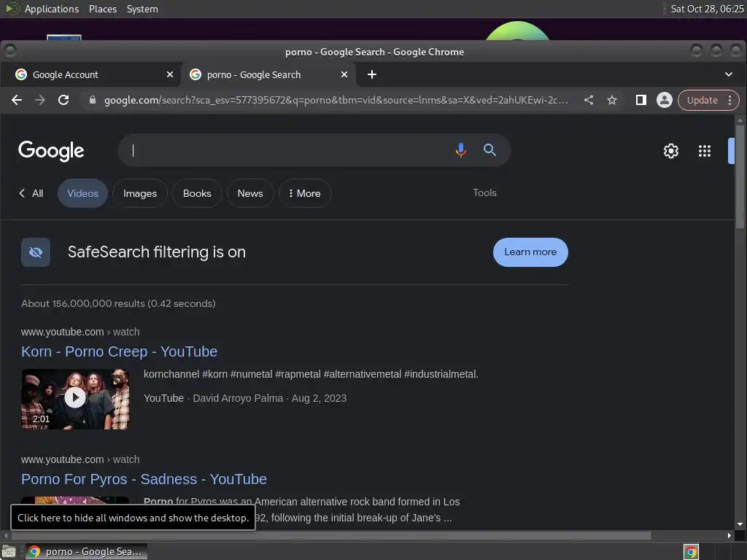Open the System menu
The width and height of the screenshot is (747, 560).
142,9
